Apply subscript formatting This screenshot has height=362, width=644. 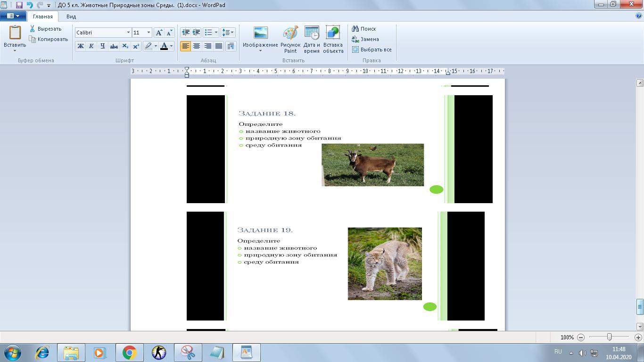125,46
